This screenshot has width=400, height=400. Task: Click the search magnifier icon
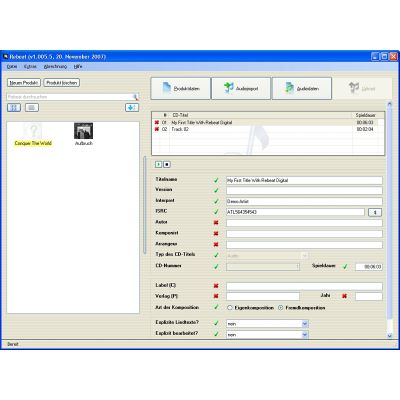136,97
